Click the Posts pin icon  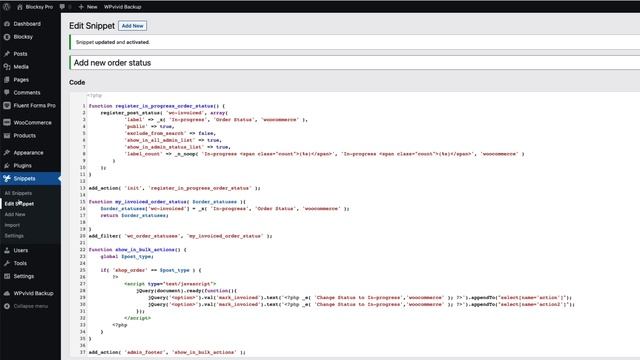(x=7, y=54)
